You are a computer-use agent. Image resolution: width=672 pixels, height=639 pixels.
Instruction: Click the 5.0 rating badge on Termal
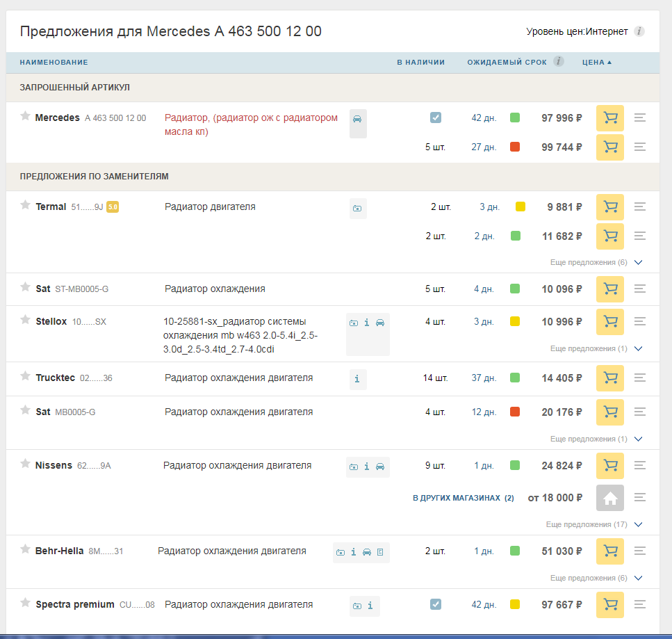pos(113,207)
